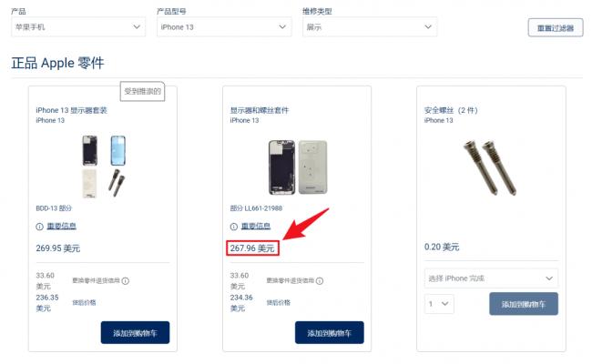Click the 受到推崇的 badge on first card

tap(142, 91)
